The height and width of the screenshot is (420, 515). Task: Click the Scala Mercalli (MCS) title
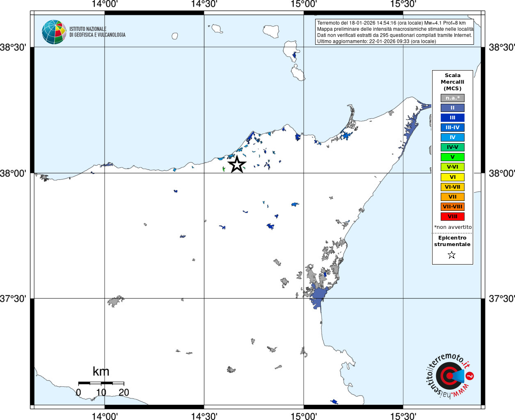click(453, 82)
